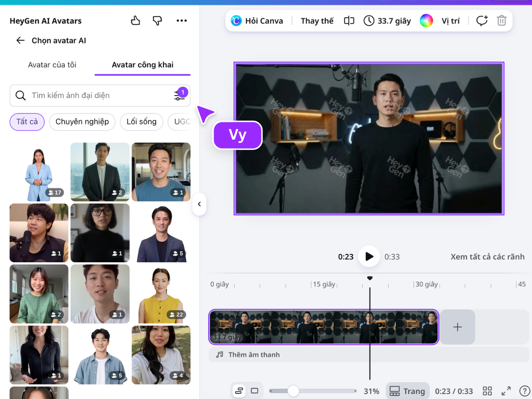Delete the element with the trash icon

(502, 21)
